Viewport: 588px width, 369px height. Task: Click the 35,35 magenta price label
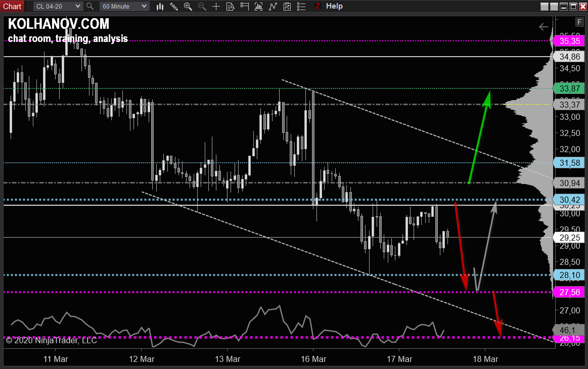pos(569,41)
